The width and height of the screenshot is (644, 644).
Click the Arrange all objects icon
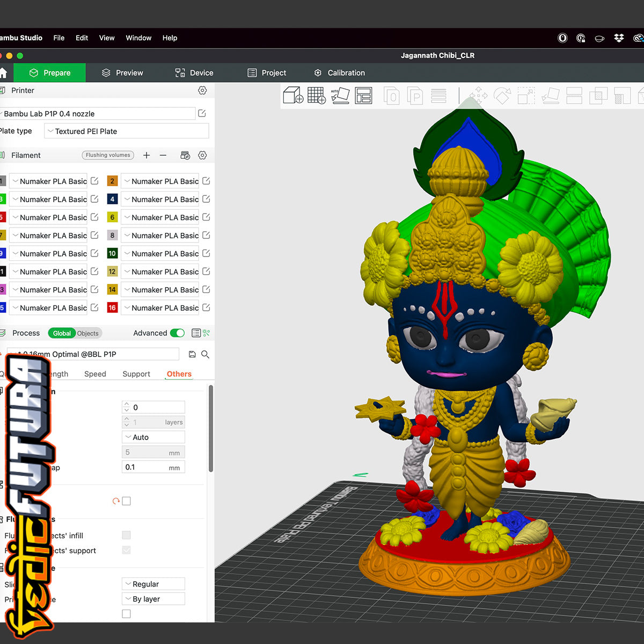click(x=363, y=96)
